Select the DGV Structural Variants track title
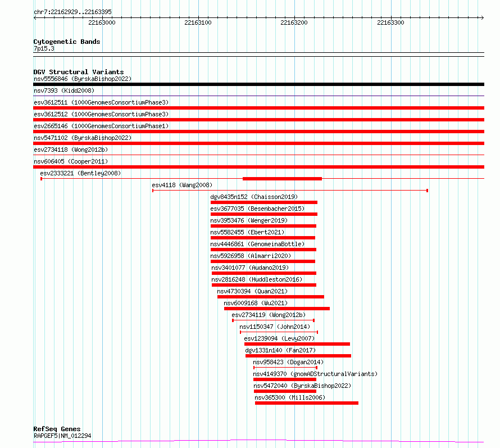This screenshot has height=448, width=500. tap(79, 72)
